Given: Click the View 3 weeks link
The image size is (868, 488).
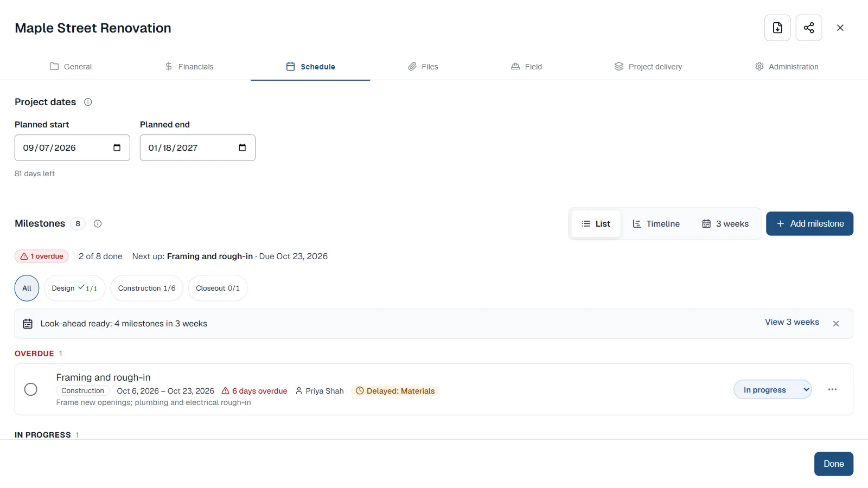Looking at the screenshot, I should pos(792,322).
